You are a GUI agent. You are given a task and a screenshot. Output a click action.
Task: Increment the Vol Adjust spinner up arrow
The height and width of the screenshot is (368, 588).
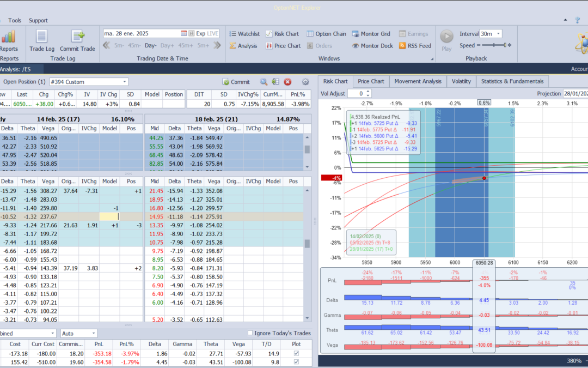[x=368, y=92]
